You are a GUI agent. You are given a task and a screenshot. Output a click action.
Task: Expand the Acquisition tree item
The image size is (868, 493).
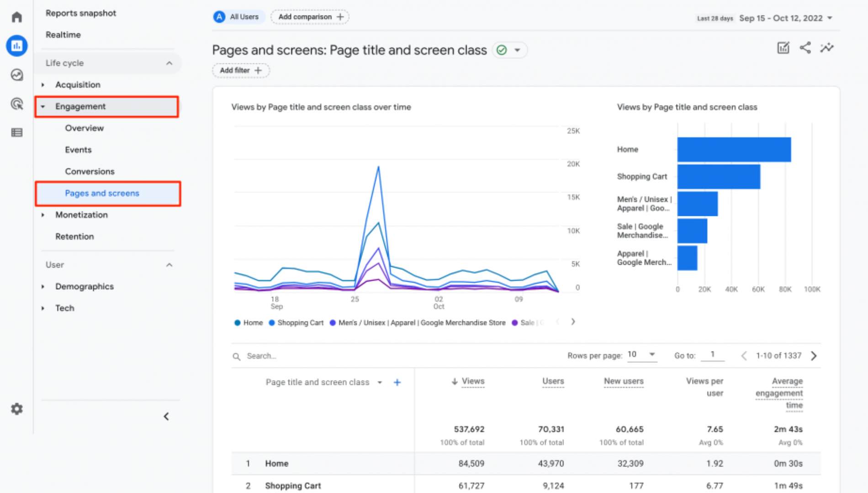pos(43,85)
